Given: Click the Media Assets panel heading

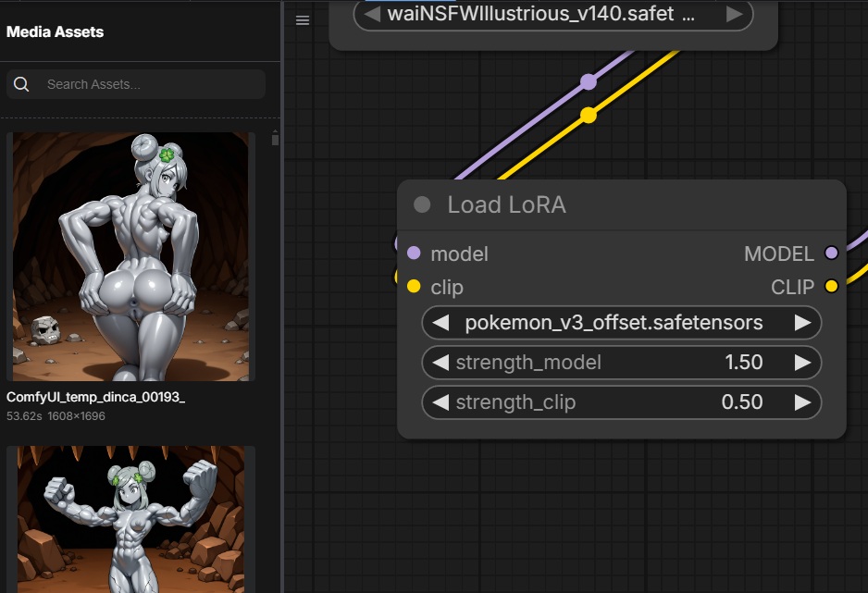Looking at the screenshot, I should tap(55, 32).
